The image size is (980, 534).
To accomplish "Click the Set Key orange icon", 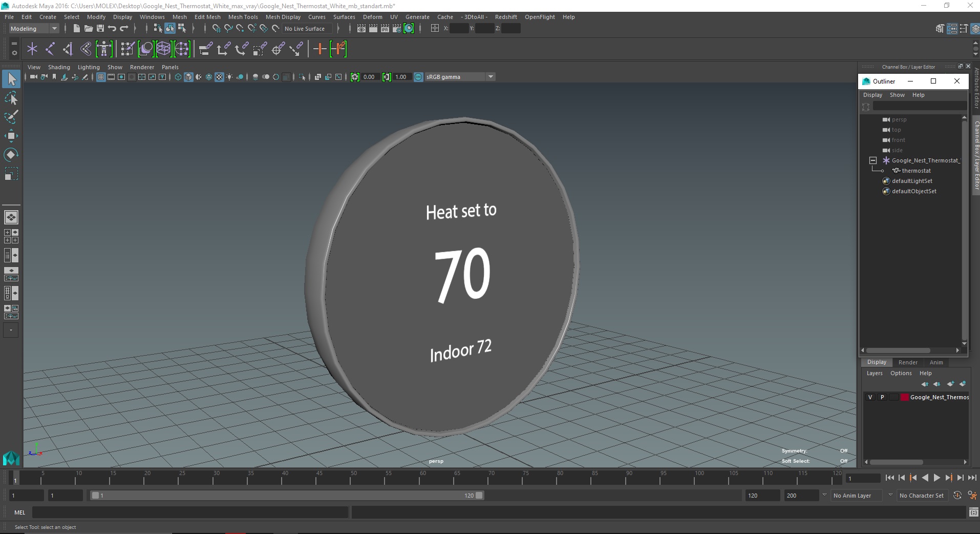I will (319, 49).
